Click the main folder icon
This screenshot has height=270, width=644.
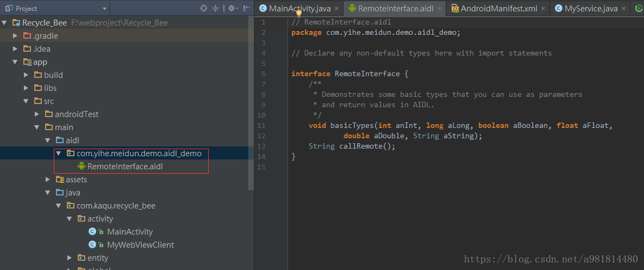coord(49,127)
